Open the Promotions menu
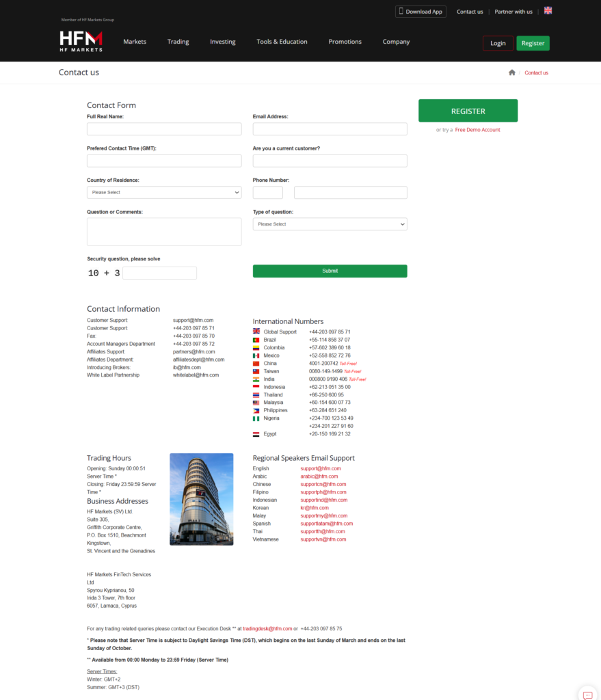Image resolution: width=601 pixels, height=700 pixels. (345, 42)
